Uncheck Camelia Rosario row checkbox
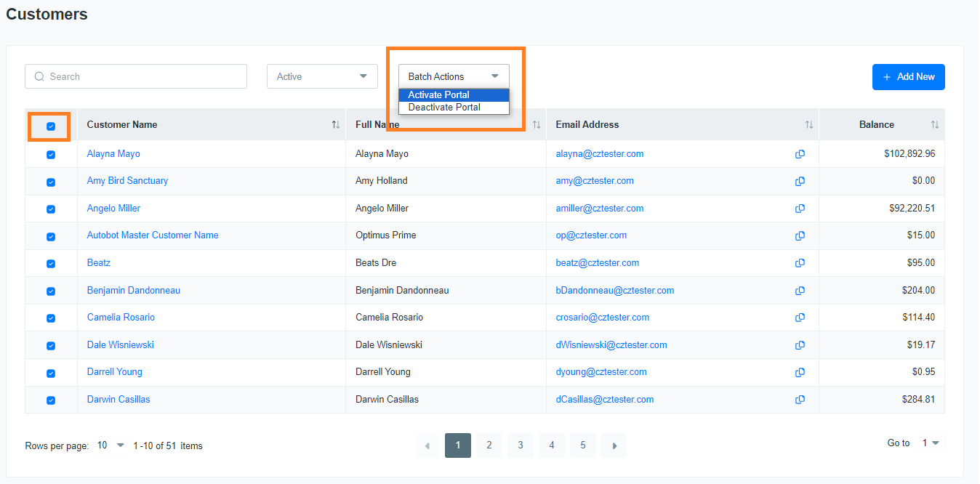This screenshot has height=484, width=980. [x=51, y=318]
